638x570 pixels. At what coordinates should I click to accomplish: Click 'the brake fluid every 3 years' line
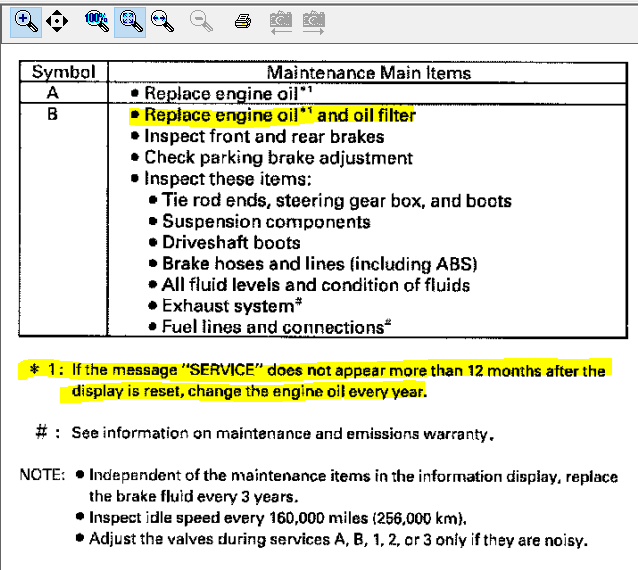click(194, 497)
